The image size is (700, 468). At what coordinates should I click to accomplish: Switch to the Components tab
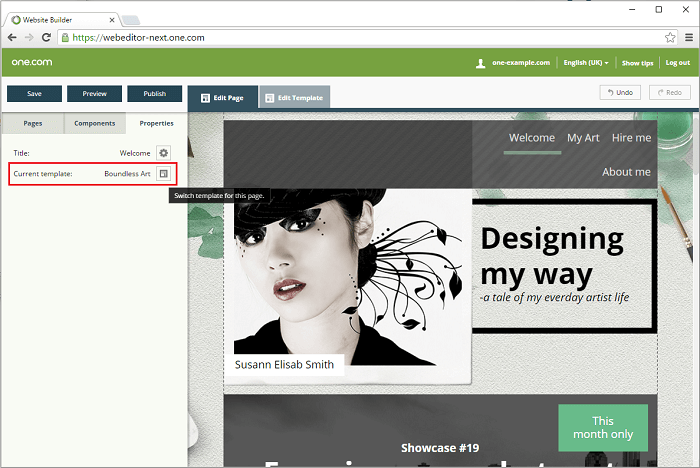[x=95, y=123]
